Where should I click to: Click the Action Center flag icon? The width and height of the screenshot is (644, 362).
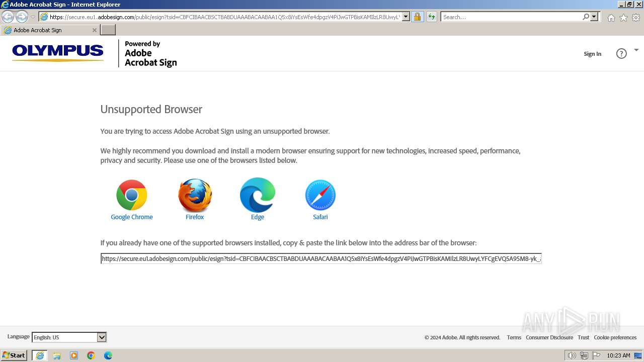point(596,355)
